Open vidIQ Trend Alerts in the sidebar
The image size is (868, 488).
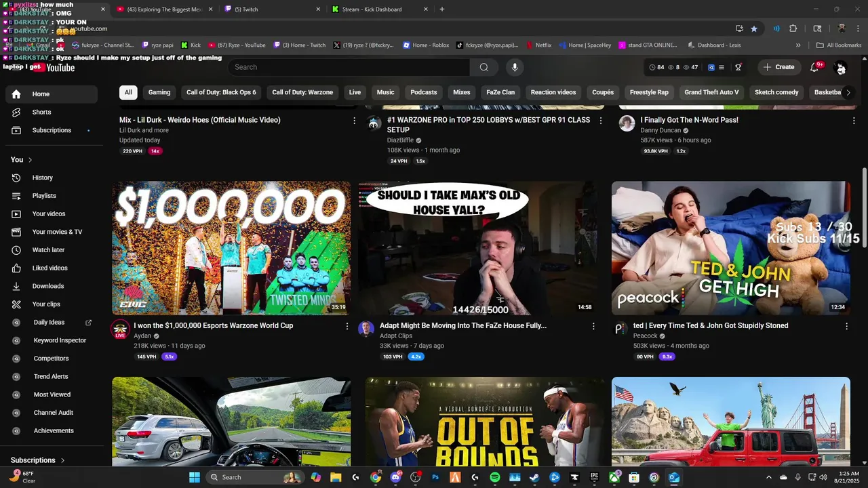tap(52, 376)
